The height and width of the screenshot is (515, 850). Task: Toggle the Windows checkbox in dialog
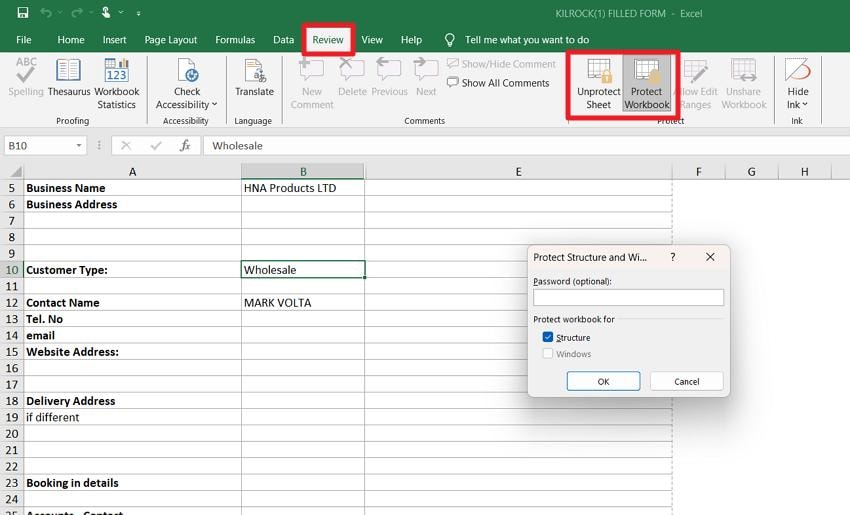pyautogui.click(x=548, y=353)
